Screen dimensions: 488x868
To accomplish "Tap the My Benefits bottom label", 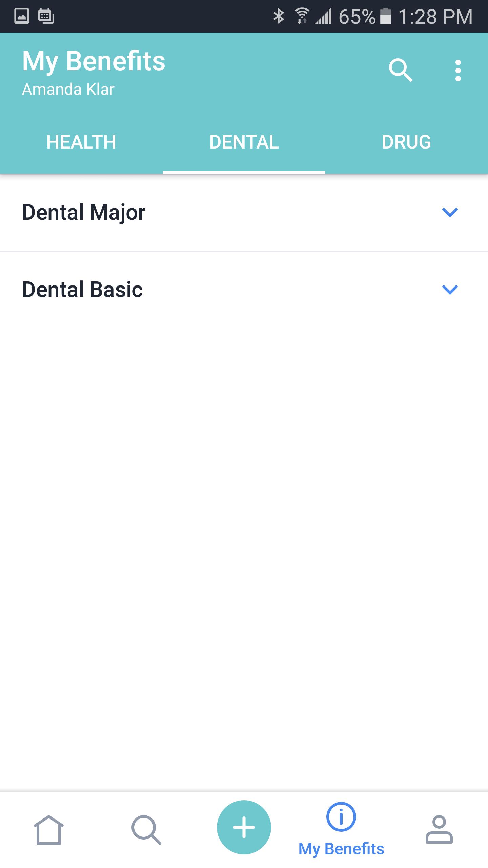I will pos(341,849).
